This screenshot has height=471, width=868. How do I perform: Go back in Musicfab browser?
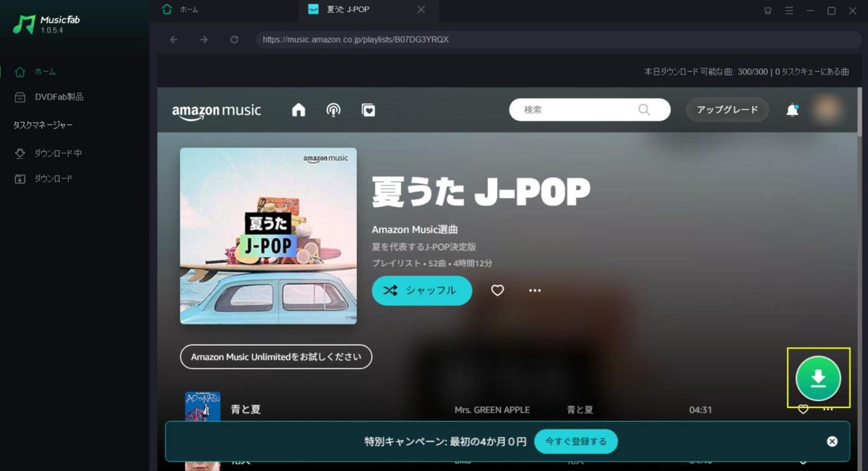(174, 40)
